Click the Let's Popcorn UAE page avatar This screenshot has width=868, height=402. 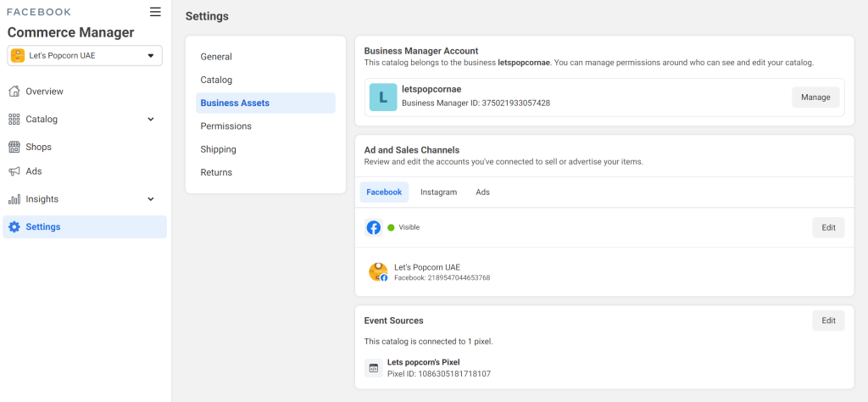click(378, 272)
